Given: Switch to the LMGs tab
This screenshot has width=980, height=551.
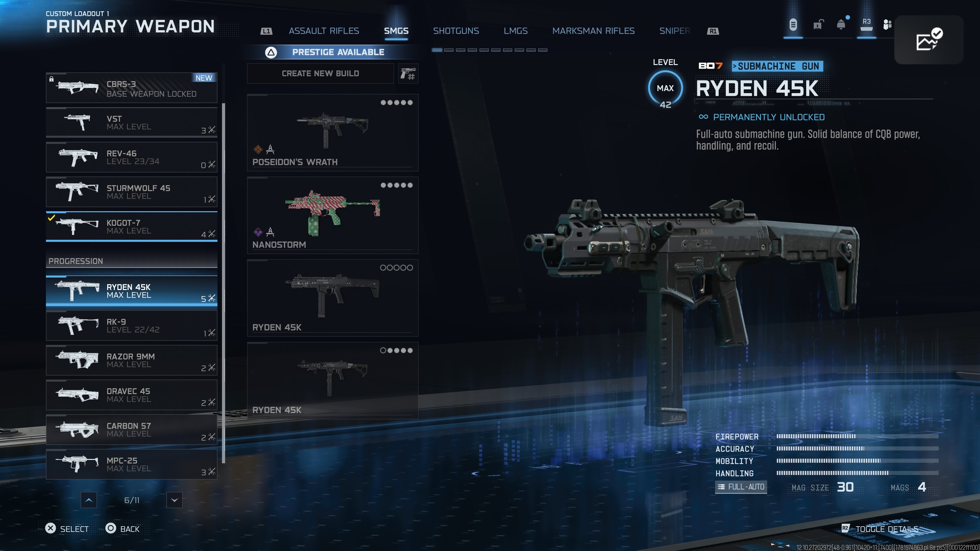Looking at the screenshot, I should coord(516,31).
